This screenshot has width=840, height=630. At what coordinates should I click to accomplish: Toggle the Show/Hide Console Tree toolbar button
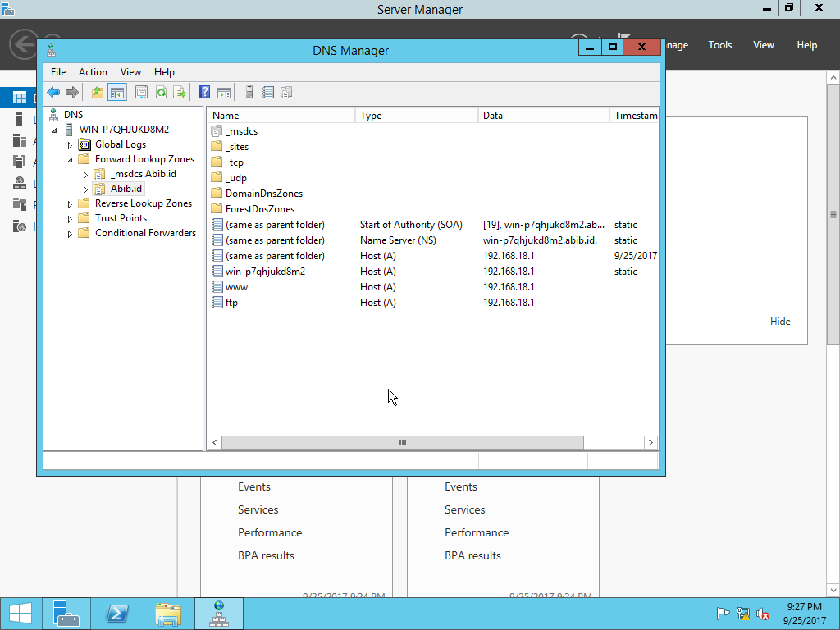tap(116, 92)
